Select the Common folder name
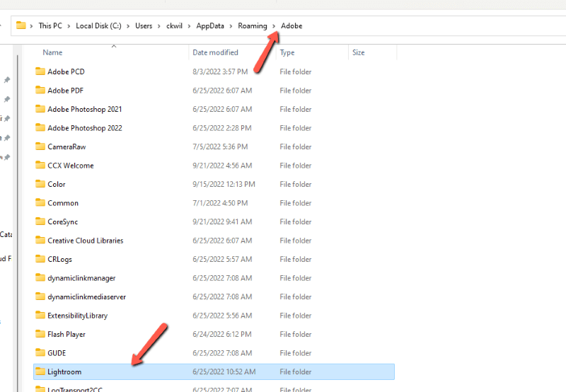The image size is (566, 392). (x=63, y=203)
